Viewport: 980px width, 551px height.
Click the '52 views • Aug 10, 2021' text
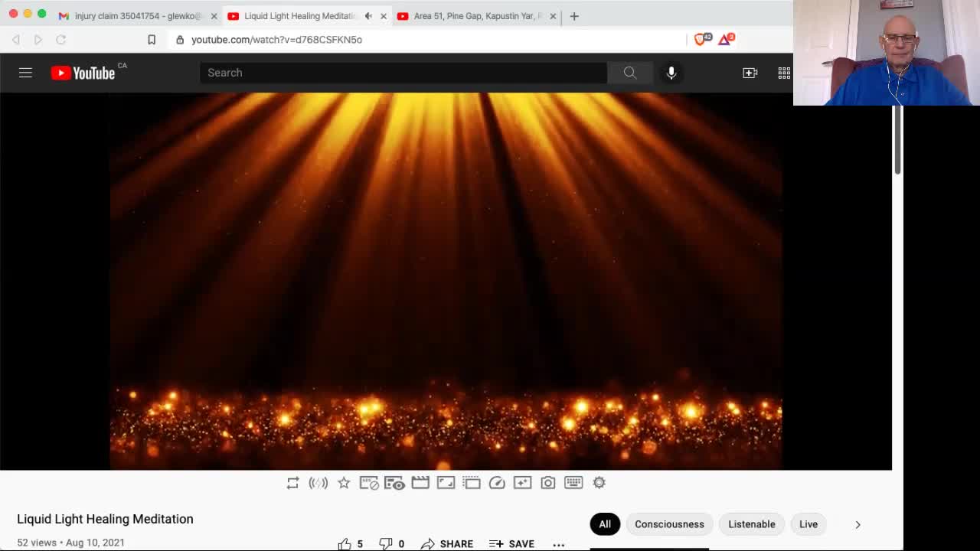tap(70, 543)
